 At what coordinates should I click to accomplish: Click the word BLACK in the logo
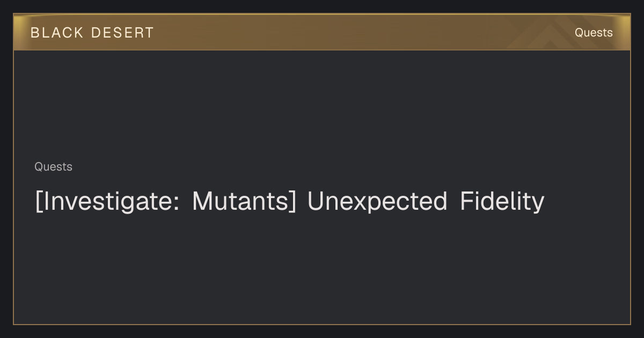tap(57, 33)
